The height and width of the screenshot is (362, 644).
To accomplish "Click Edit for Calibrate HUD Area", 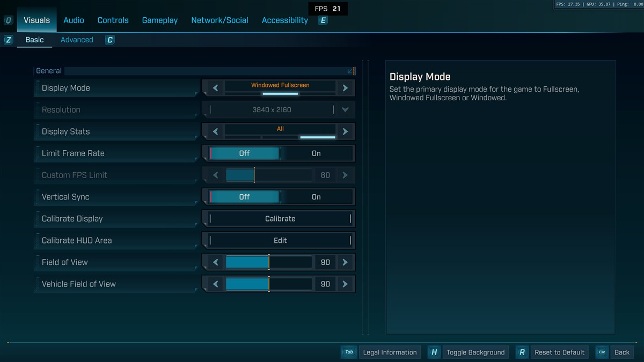I will [x=280, y=241].
